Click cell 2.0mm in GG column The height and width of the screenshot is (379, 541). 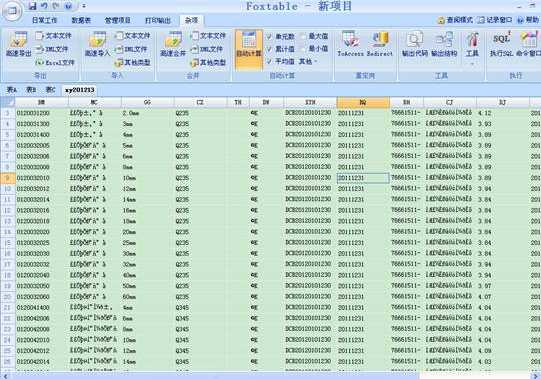tap(148, 113)
